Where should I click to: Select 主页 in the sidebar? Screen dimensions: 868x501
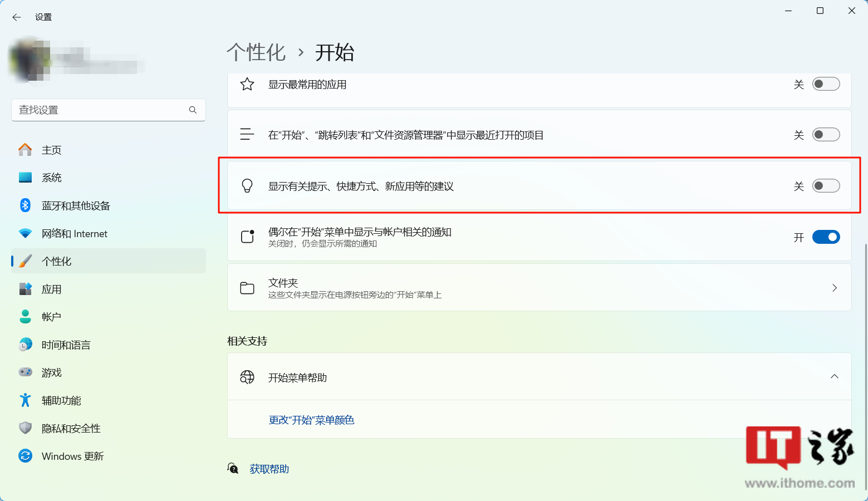pos(52,149)
